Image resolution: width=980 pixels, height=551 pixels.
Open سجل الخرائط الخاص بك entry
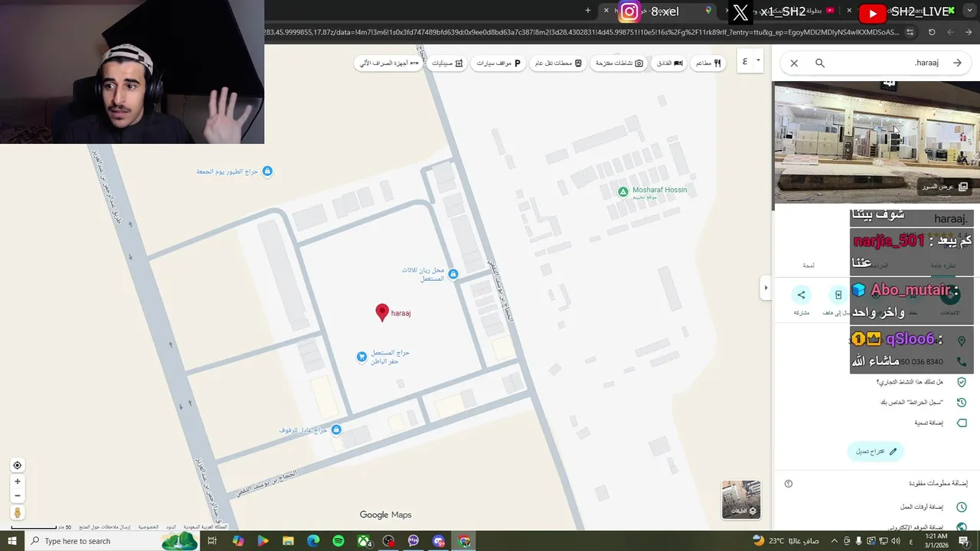[x=911, y=403]
